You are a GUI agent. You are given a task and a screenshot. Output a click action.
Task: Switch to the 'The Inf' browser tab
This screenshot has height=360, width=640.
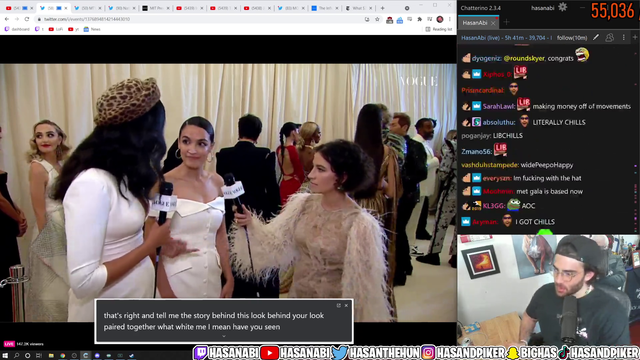[x=325, y=8]
